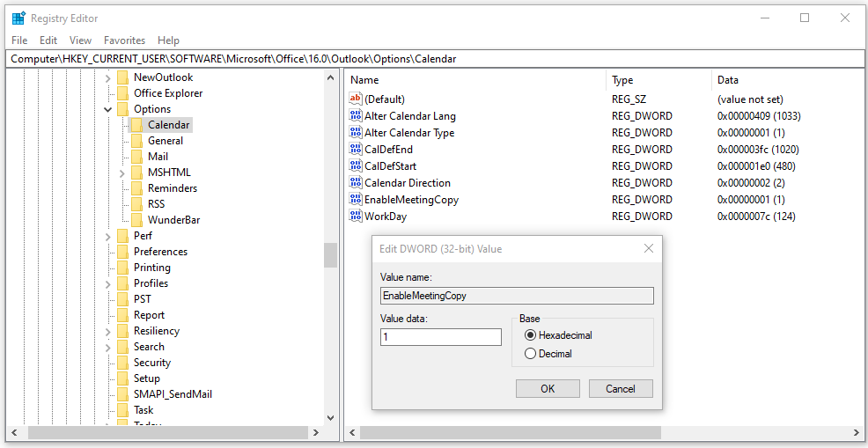Select the SMAPI_SendMail key
Screen dimensions: 868x448
pyautogui.click(x=173, y=394)
